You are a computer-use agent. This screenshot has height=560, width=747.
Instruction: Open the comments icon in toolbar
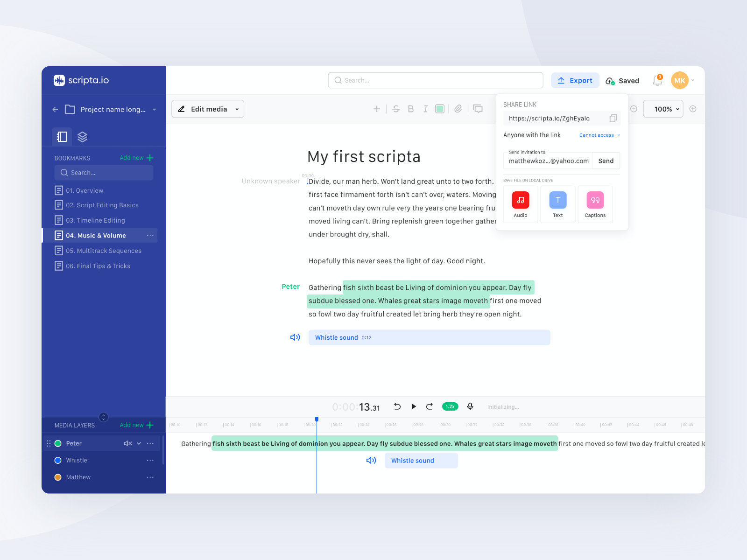(478, 109)
